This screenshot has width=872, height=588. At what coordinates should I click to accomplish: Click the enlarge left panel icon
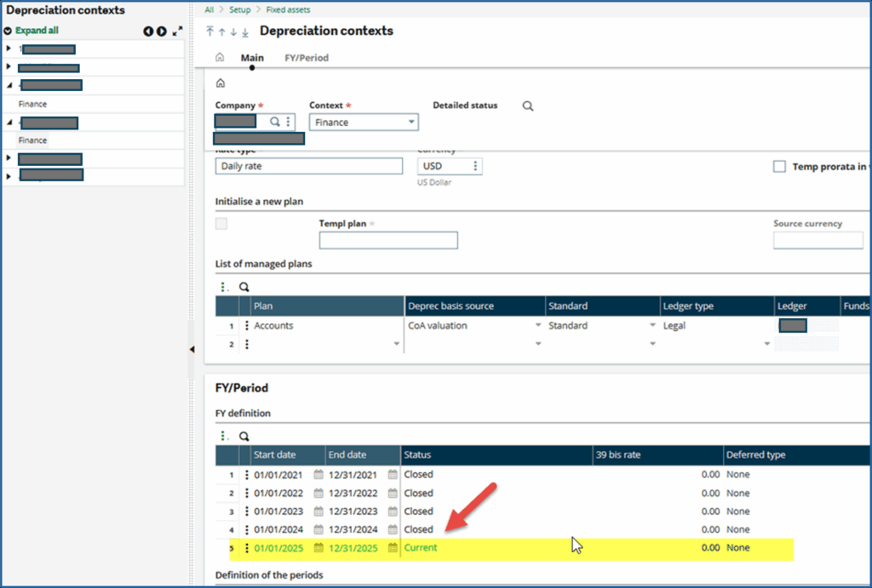177,31
